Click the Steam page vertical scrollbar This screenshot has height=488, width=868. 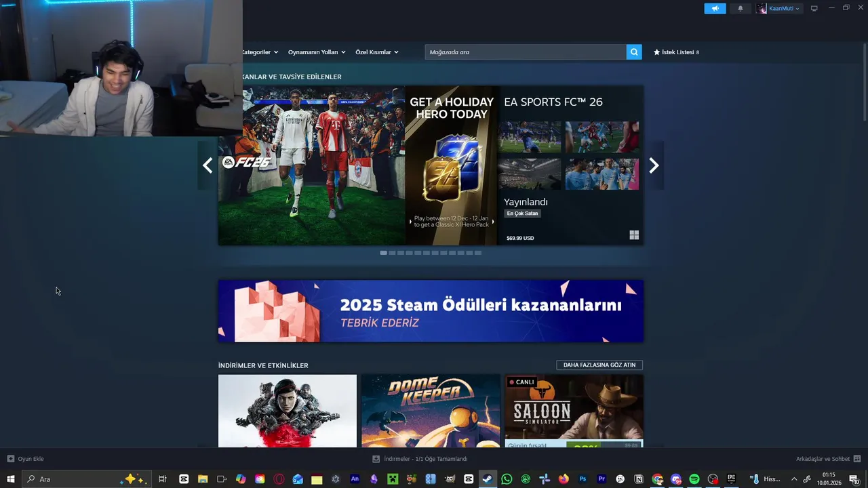865,81
